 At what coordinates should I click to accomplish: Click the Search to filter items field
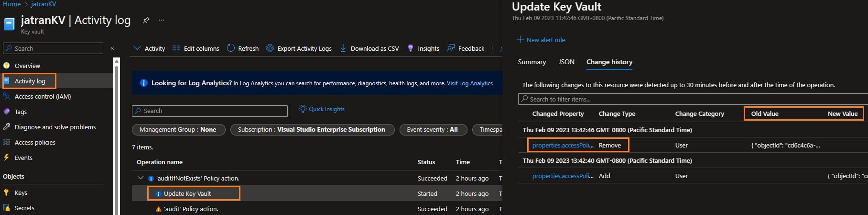[693, 99]
